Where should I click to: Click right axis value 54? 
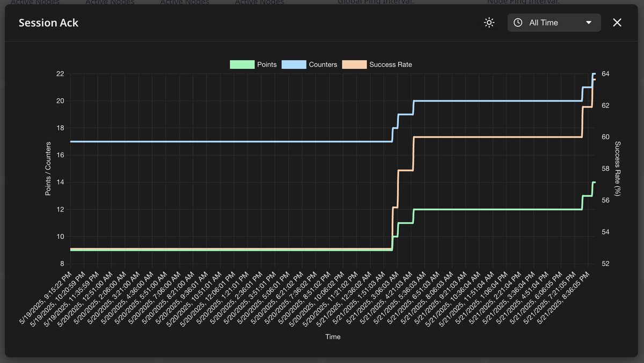point(605,232)
